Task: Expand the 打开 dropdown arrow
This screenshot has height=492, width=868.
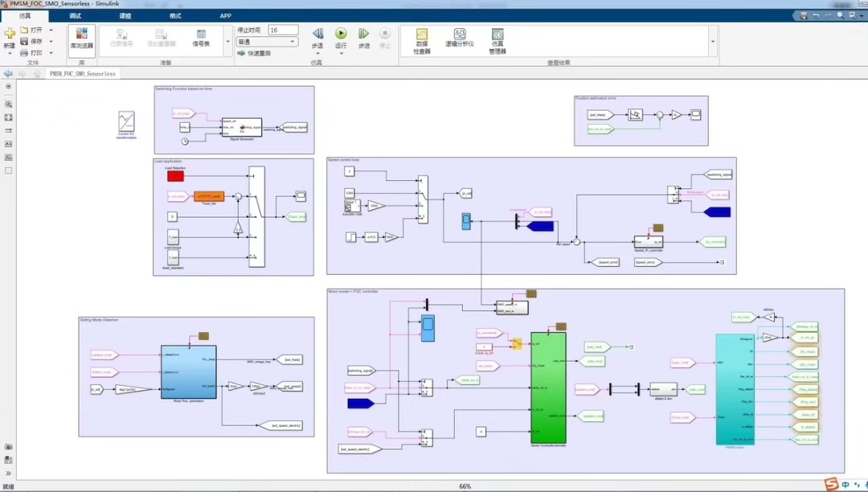Action: click(x=51, y=30)
